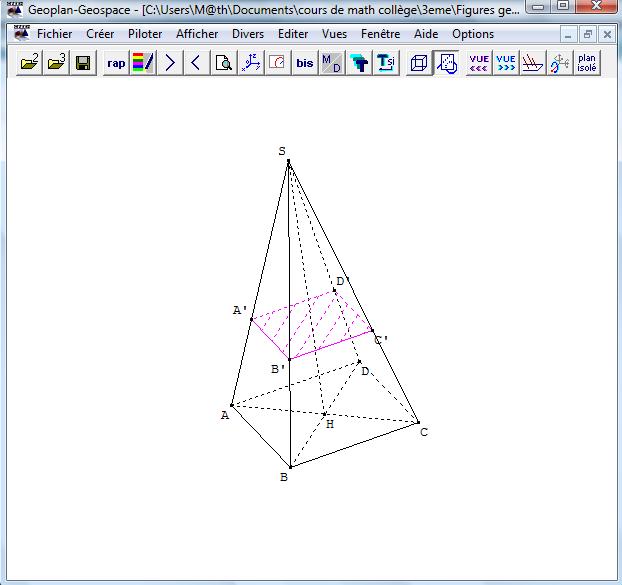This screenshot has height=585, width=622.
Task: Open the Fichier menu
Action: click(54, 34)
